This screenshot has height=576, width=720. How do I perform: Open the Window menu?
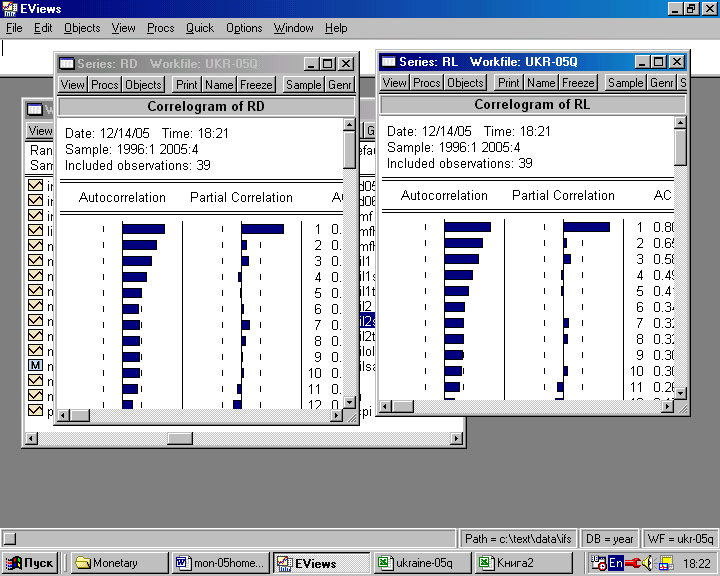coord(293,28)
